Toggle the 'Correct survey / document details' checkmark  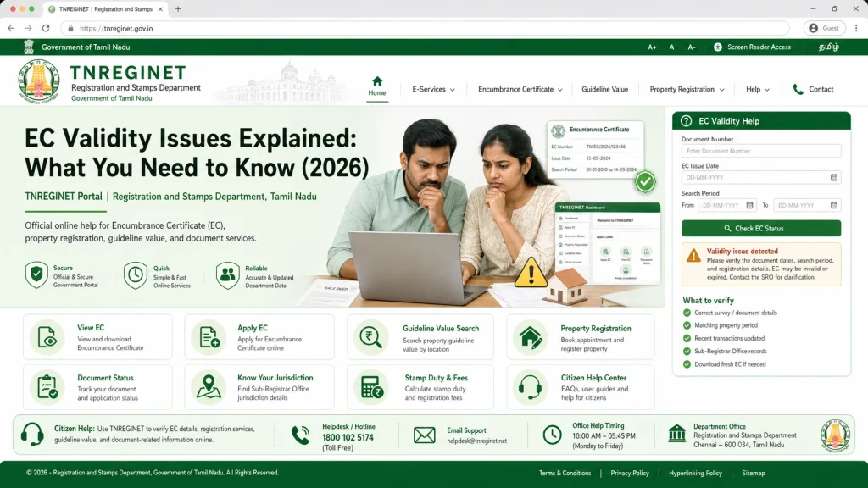coord(687,313)
